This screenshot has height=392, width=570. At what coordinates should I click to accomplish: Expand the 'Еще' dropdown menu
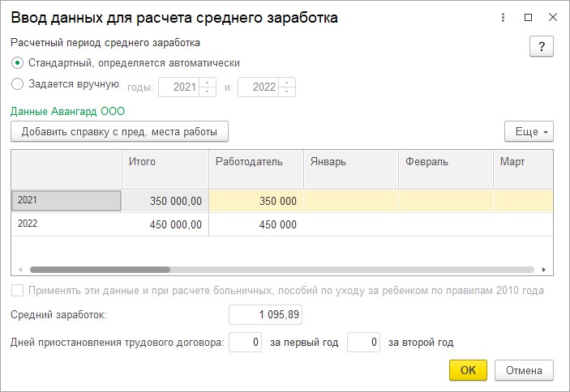click(529, 131)
